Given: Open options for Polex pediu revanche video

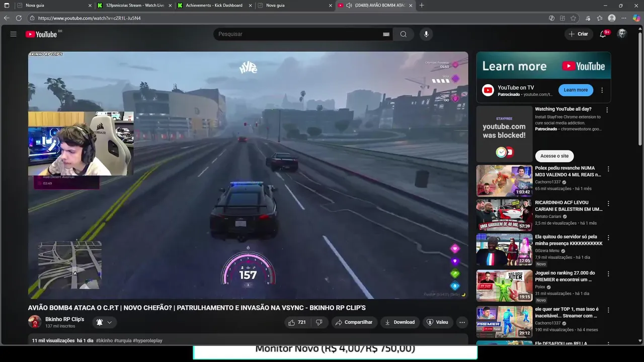Looking at the screenshot, I should 608,169.
